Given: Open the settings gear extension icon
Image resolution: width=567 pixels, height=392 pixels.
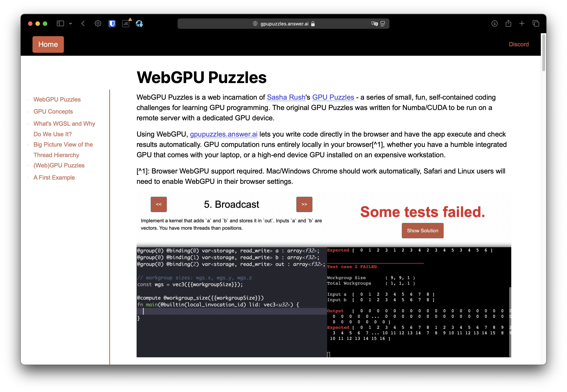Looking at the screenshot, I should (x=98, y=24).
